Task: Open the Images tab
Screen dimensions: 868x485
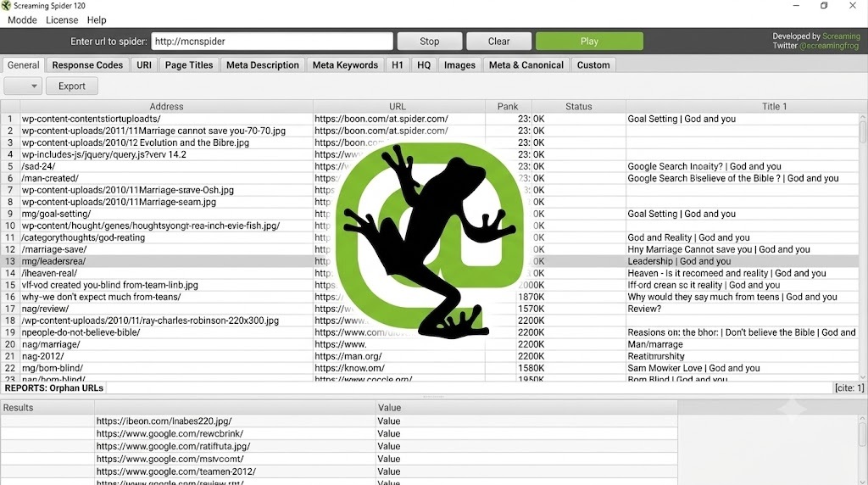Action: 459,64
